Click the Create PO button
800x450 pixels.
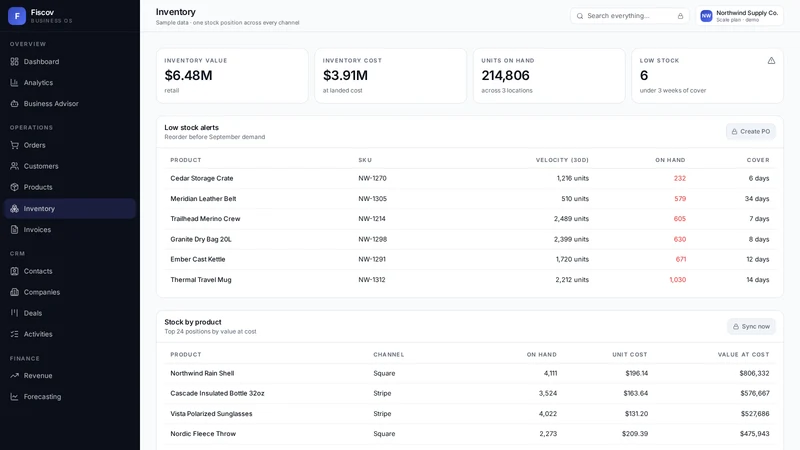coord(751,132)
